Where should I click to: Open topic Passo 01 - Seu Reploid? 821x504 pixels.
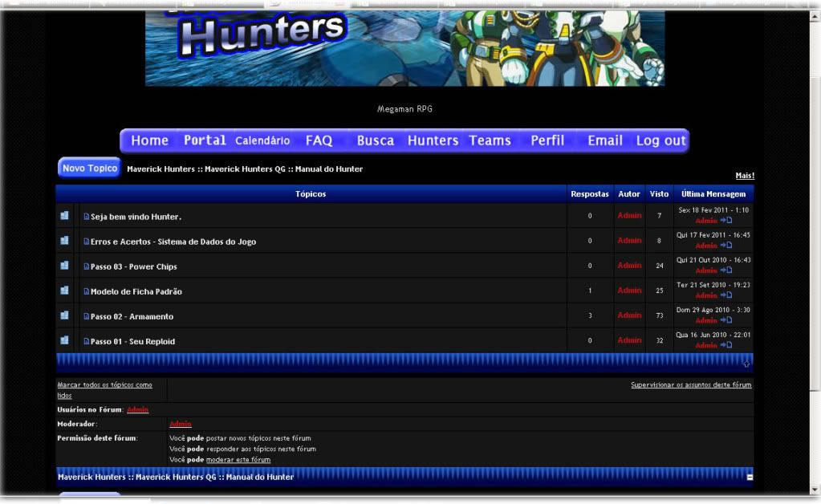coord(132,341)
